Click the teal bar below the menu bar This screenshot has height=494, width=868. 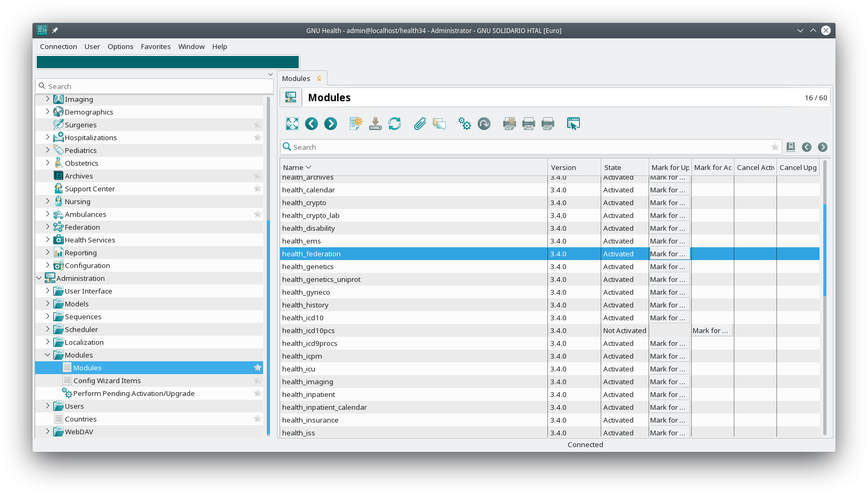click(168, 62)
